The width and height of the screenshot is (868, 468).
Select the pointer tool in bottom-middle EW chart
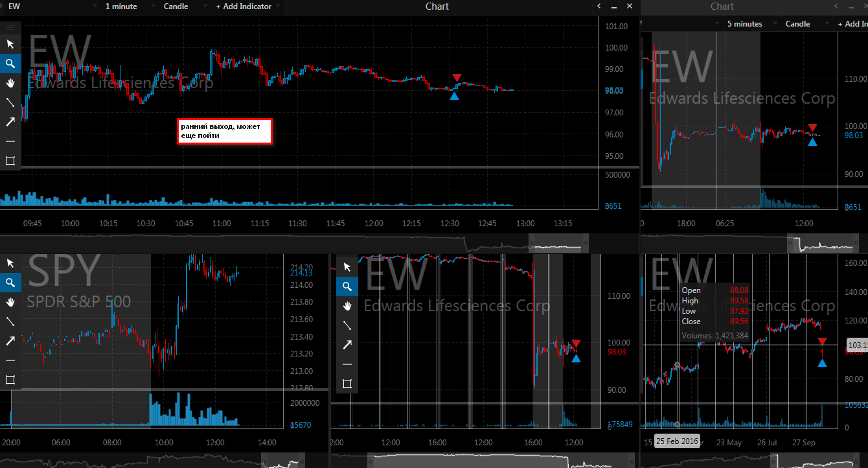pos(347,267)
